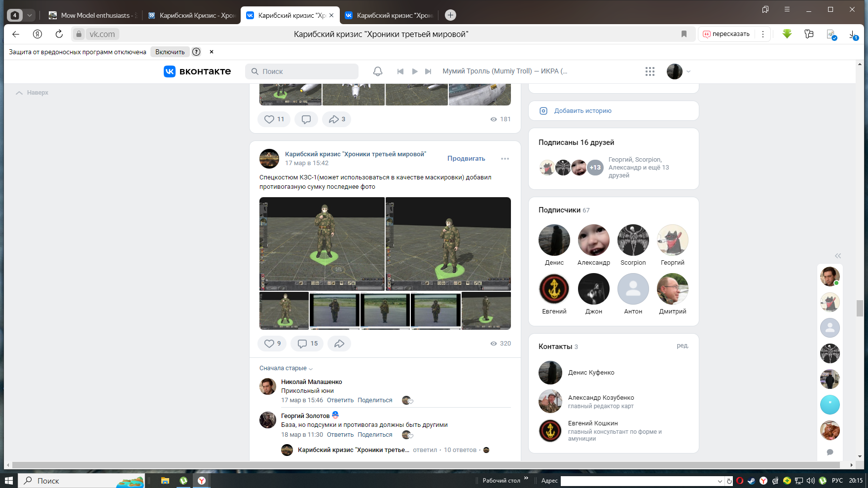
Task: Skip to previous track in VK player
Action: [400, 71]
